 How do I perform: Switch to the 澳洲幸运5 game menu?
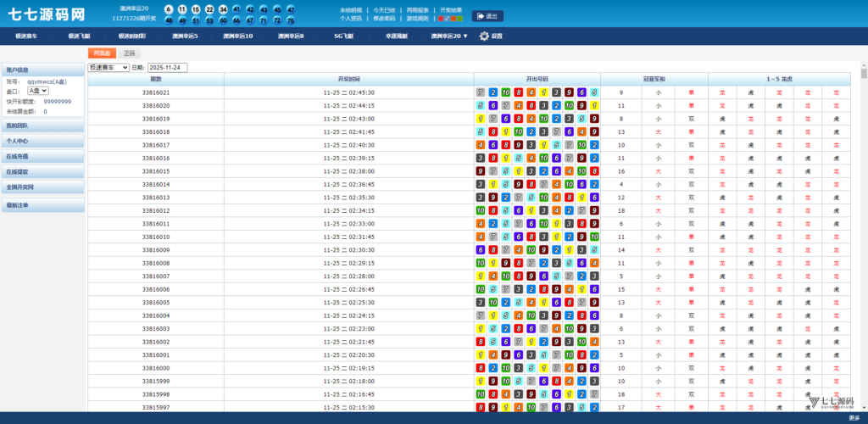click(185, 36)
